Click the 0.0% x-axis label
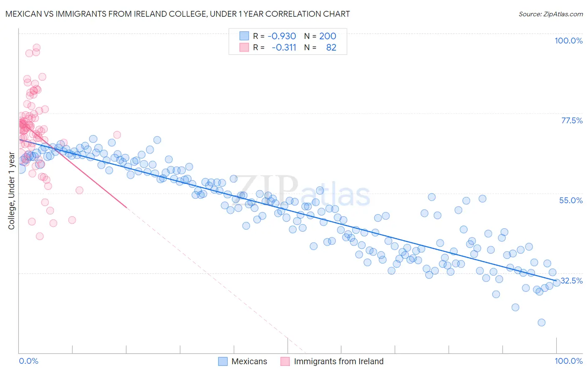Screen dimensions: 588x373 click(28, 361)
